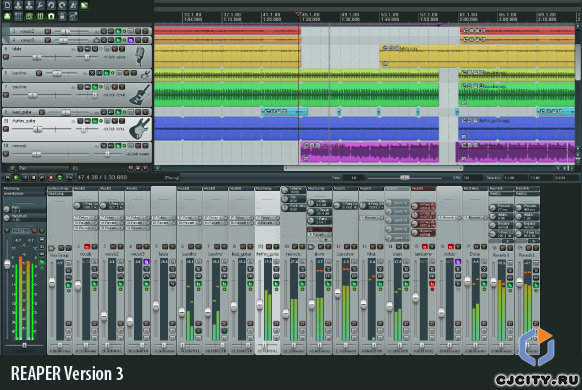This screenshot has width=582, height=390.
Task: Start playback with green Play button
Action: (16, 178)
